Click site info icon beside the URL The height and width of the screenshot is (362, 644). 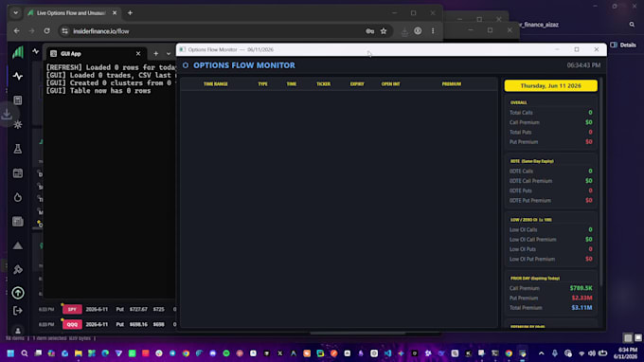(x=65, y=31)
